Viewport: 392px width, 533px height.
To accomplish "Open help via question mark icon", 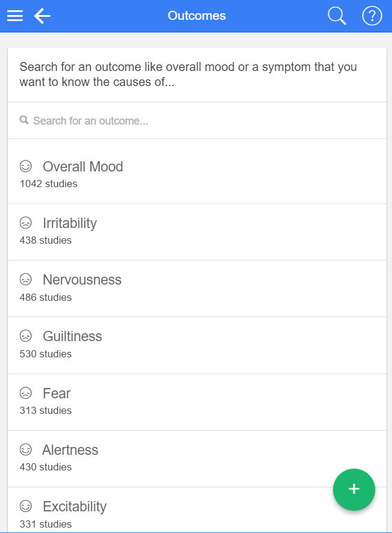I will [x=372, y=16].
